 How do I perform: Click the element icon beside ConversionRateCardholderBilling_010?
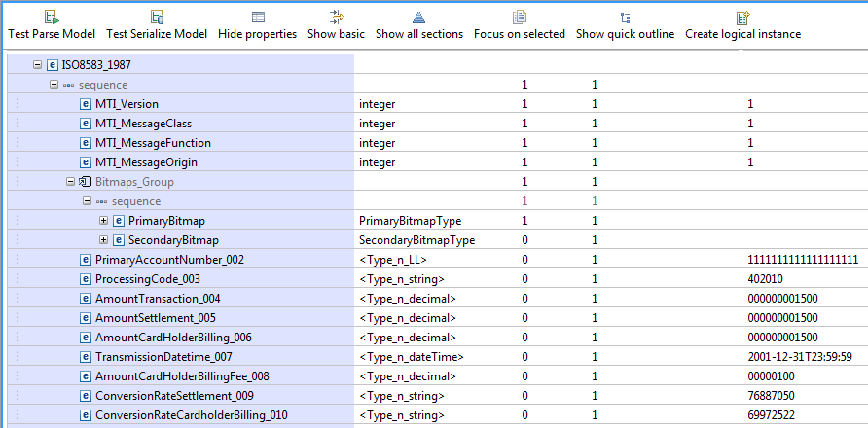[x=86, y=415]
